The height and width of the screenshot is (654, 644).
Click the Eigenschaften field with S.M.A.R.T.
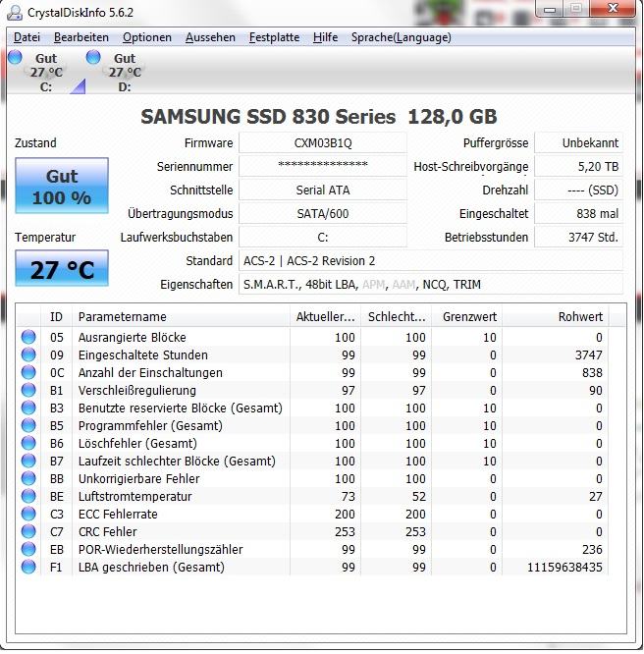431,285
